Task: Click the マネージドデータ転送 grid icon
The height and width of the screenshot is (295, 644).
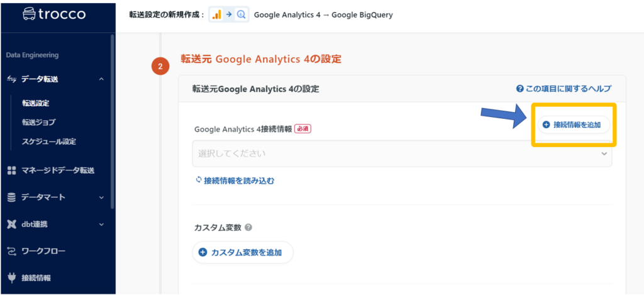Action: pyautogui.click(x=11, y=170)
